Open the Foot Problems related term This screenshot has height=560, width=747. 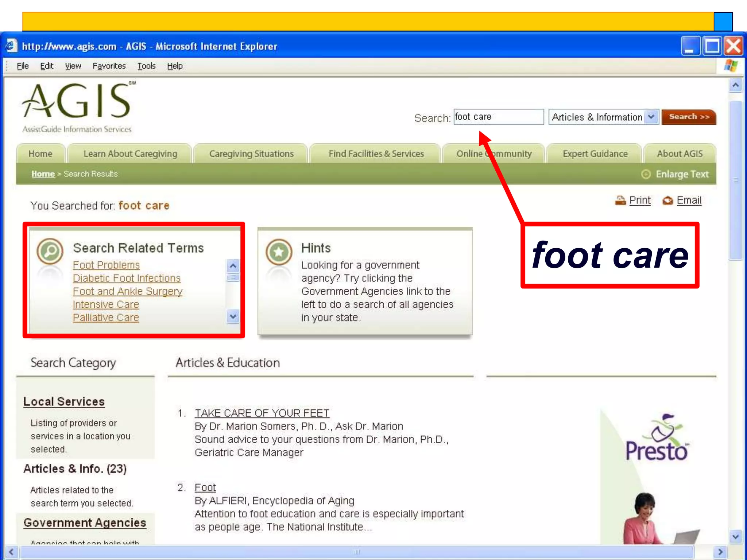tap(106, 265)
